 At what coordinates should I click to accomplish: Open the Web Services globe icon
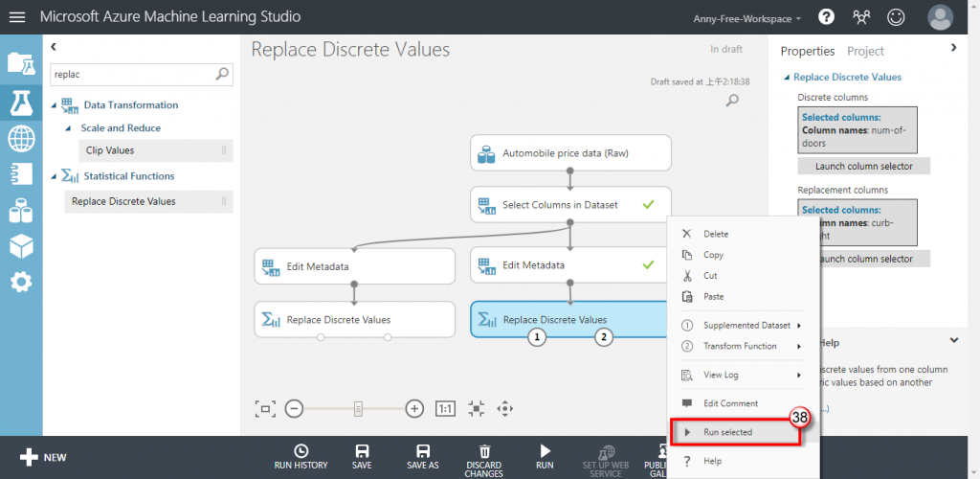tap(21, 139)
